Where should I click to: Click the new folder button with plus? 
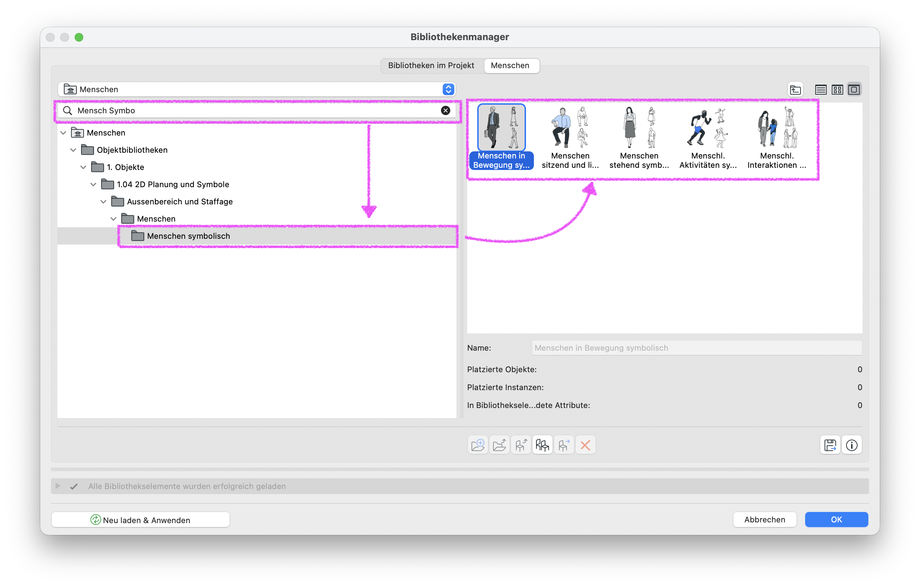478,445
